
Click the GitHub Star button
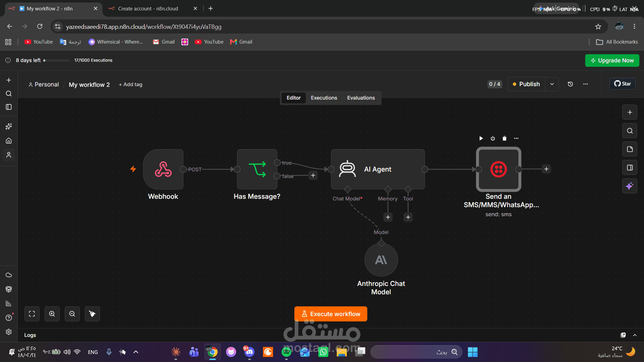pyautogui.click(x=623, y=84)
